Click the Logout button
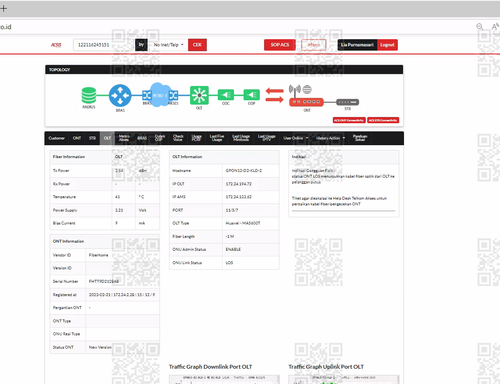 click(x=387, y=45)
